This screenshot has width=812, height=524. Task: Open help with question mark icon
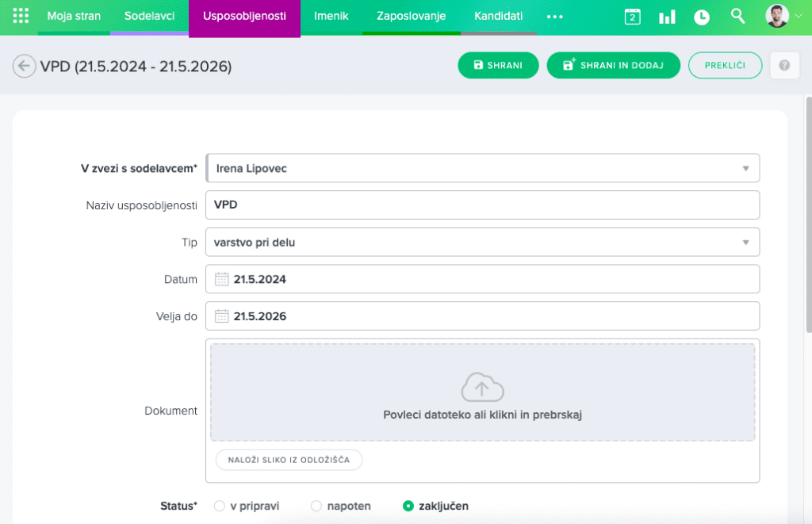(784, 66)
